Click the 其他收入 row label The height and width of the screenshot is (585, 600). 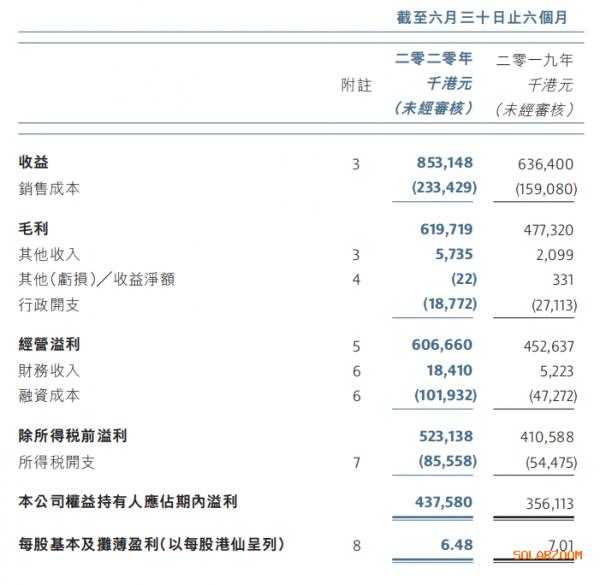pos(49,254)
